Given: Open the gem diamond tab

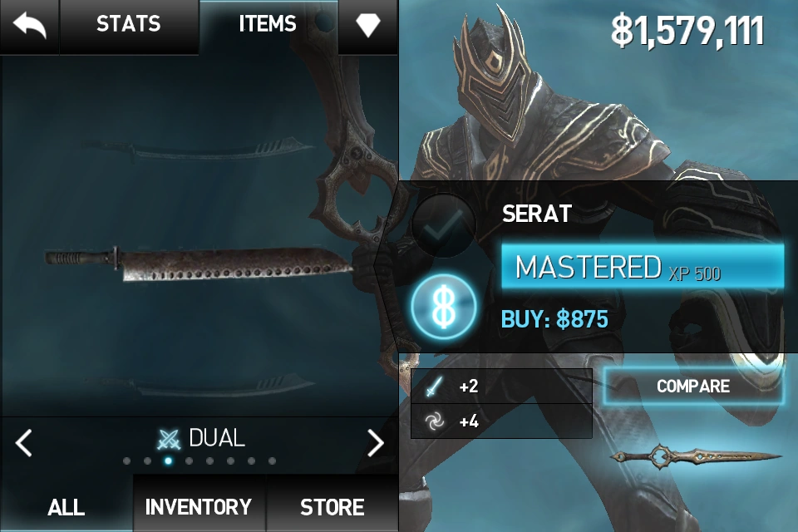Looking at the screenshot, I should [368, 24].
